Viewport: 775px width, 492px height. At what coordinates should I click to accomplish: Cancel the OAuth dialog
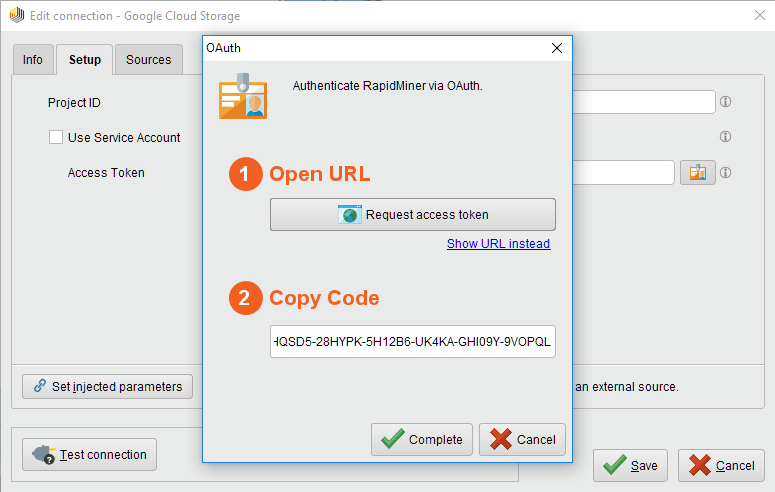pyautogui.click(x=522, y=439)
